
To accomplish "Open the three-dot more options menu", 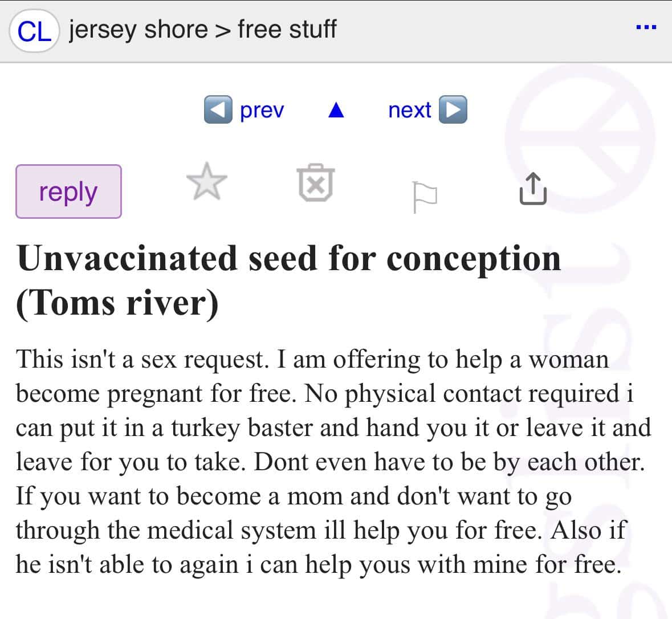I will 646,27.
